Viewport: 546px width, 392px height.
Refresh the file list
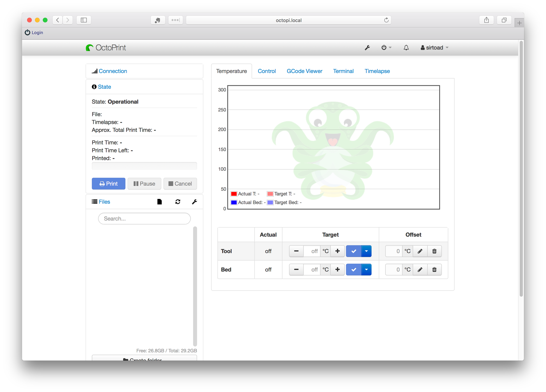(178, 202)
